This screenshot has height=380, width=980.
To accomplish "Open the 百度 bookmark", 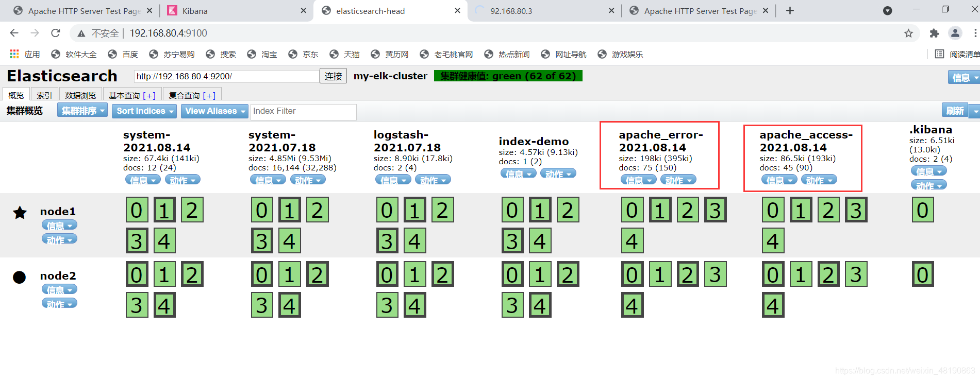I will (x=123, y=54).
